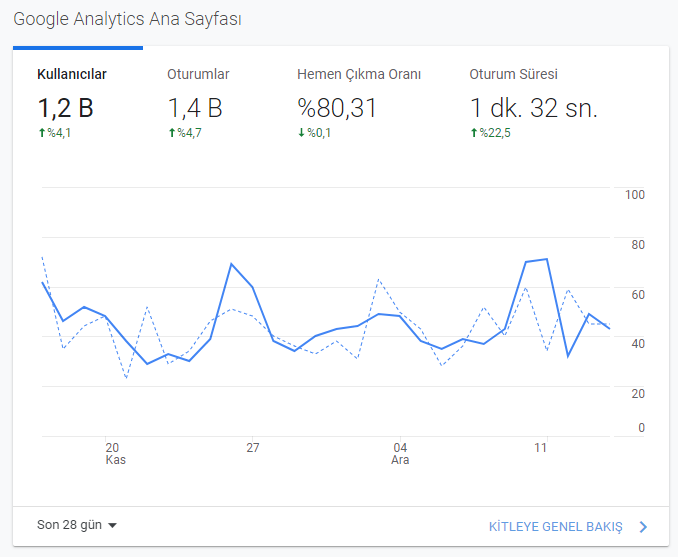
Task: Click the 100 y-axis label
Action: pos(635,195)
